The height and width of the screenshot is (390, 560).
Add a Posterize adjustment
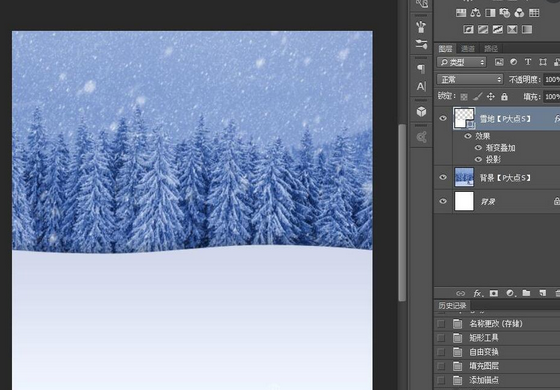tap(483, 29)
